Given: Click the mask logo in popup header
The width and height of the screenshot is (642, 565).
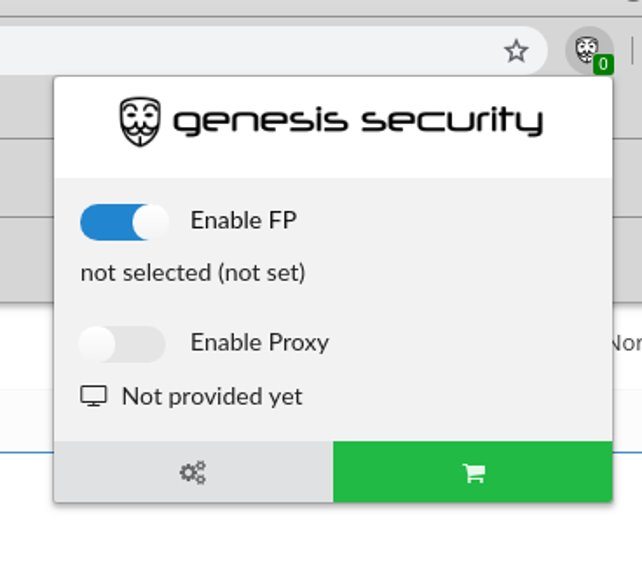Looking at the screenshot, I should (140, 121).
